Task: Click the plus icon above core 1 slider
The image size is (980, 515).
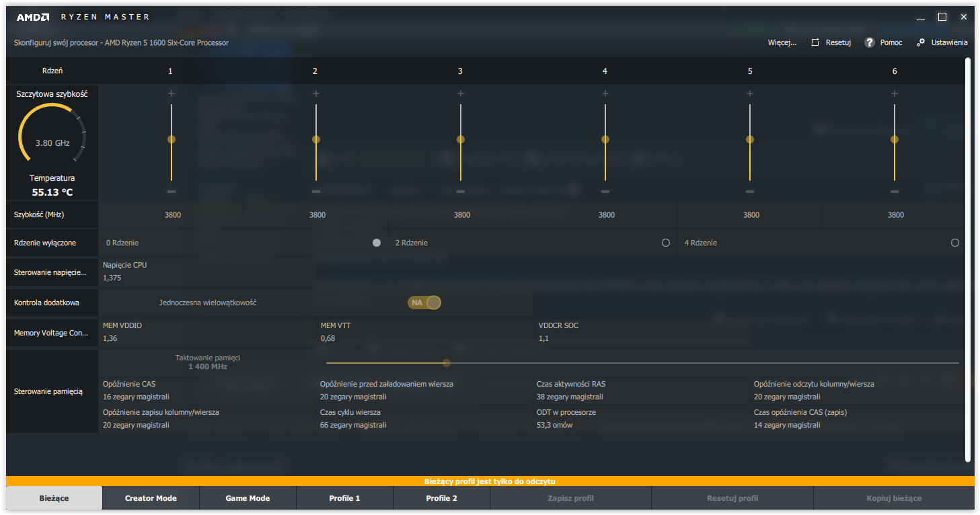Action: click(172, 93)
